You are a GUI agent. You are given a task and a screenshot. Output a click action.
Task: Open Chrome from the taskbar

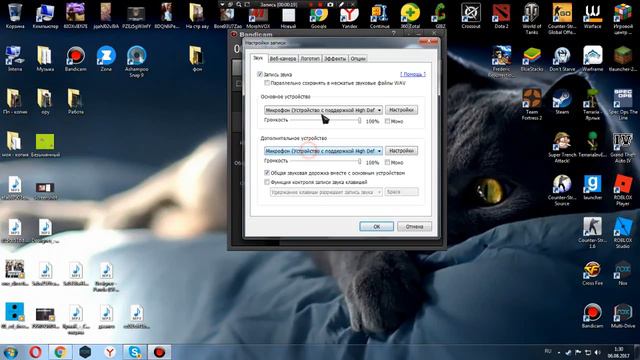(60, 352)
